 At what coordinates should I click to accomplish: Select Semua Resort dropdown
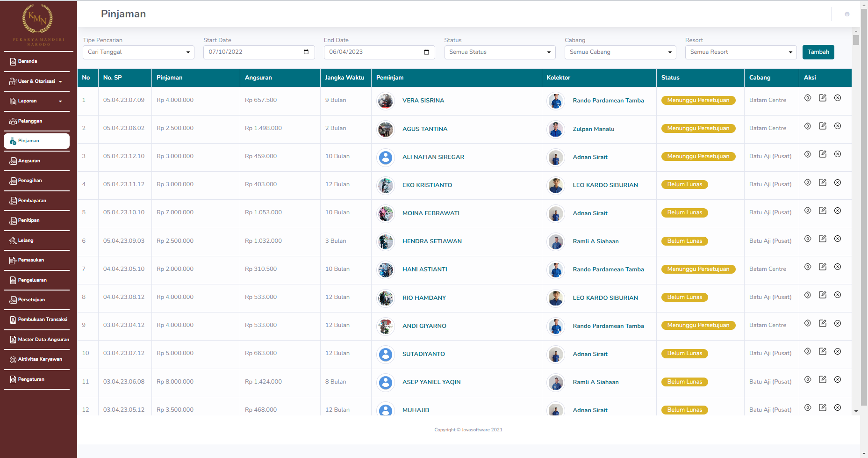[740, 52]
